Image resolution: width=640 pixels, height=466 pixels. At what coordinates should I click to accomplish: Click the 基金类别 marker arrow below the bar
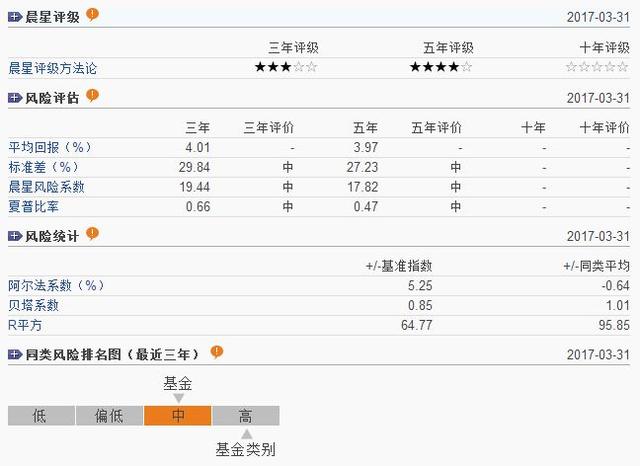coord(247,434)
